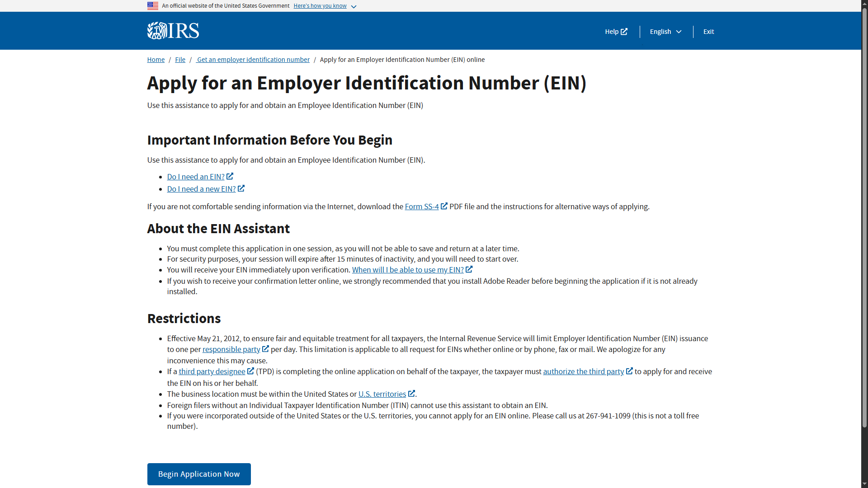Viewport: 868px width, 488px height.
Task: Click the US flag icon in the banner
Action: 153,5
